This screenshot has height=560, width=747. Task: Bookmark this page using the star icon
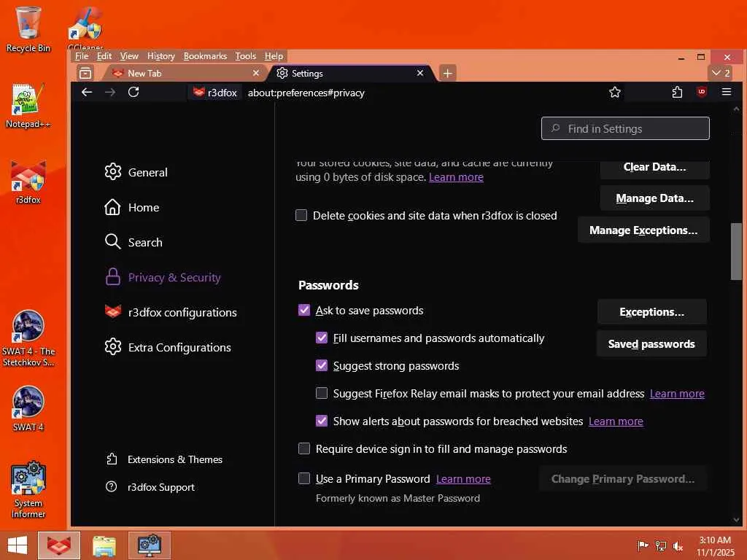(614, 93)
